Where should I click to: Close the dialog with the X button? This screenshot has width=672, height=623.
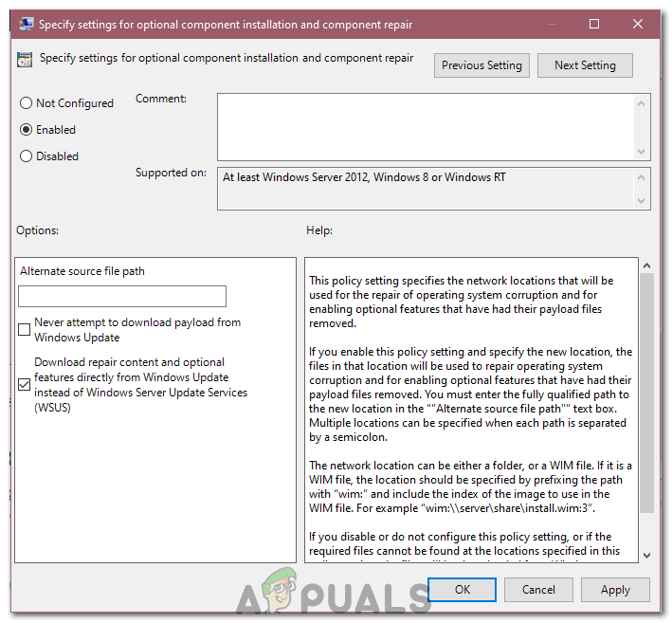click(x=638, y=24)
